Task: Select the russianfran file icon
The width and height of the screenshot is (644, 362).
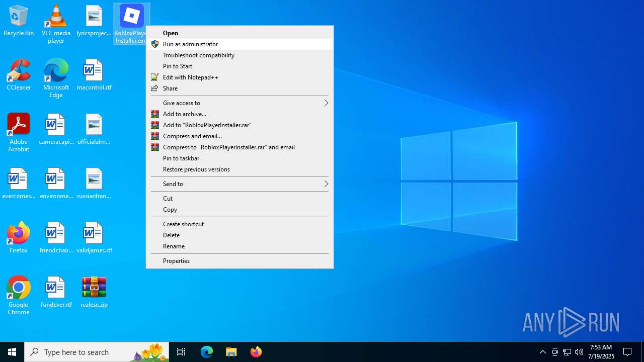Action: coord(94,184)
